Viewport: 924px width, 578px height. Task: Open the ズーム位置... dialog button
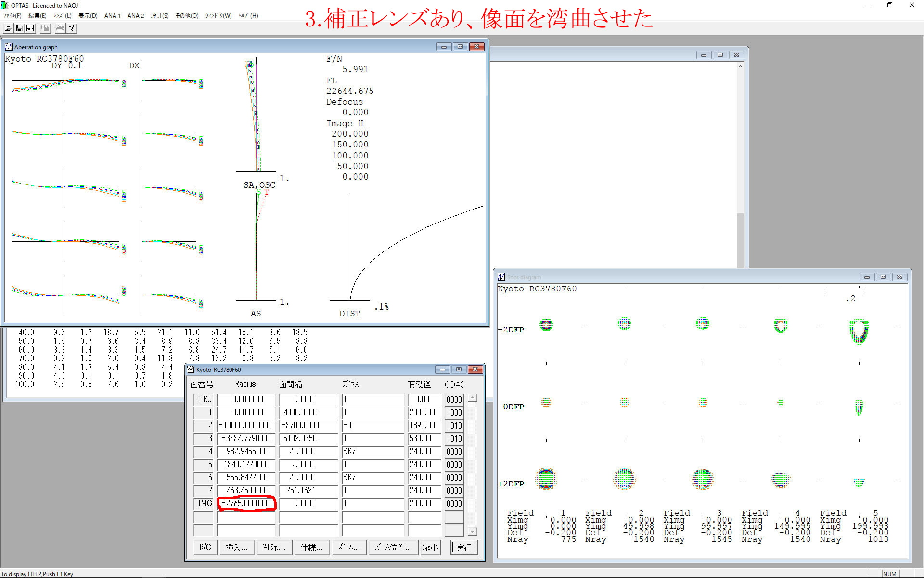pos(393,548)
